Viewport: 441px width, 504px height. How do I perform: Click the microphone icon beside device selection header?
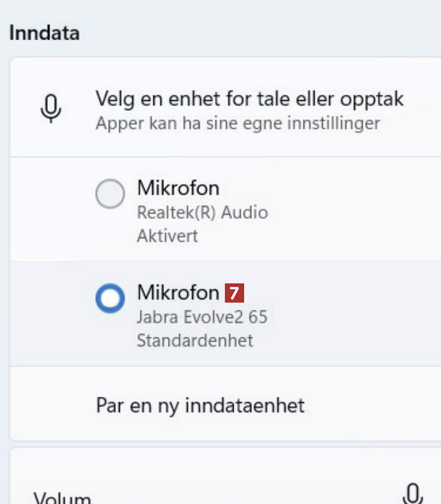(51, 108)
